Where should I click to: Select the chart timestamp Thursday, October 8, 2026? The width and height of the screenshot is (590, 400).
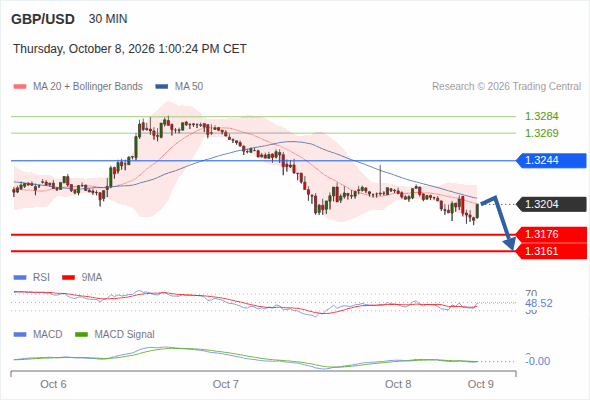click(130, 49)
